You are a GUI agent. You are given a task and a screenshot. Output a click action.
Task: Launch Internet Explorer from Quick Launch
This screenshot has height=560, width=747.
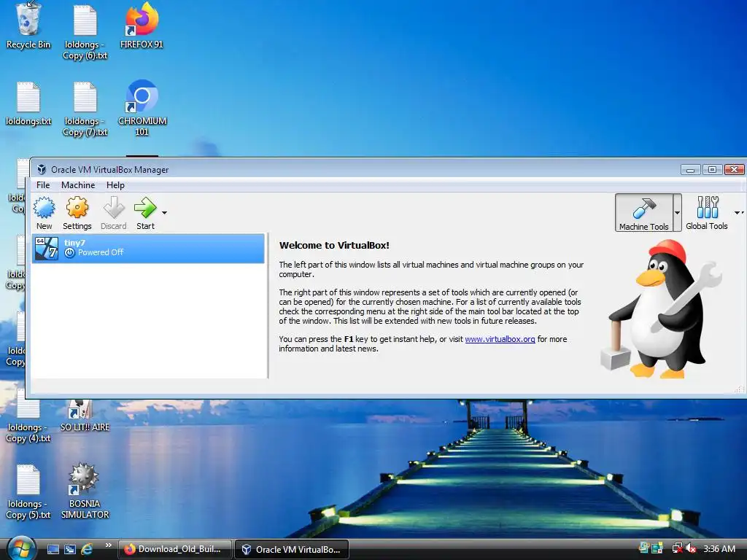coord(87,549)
